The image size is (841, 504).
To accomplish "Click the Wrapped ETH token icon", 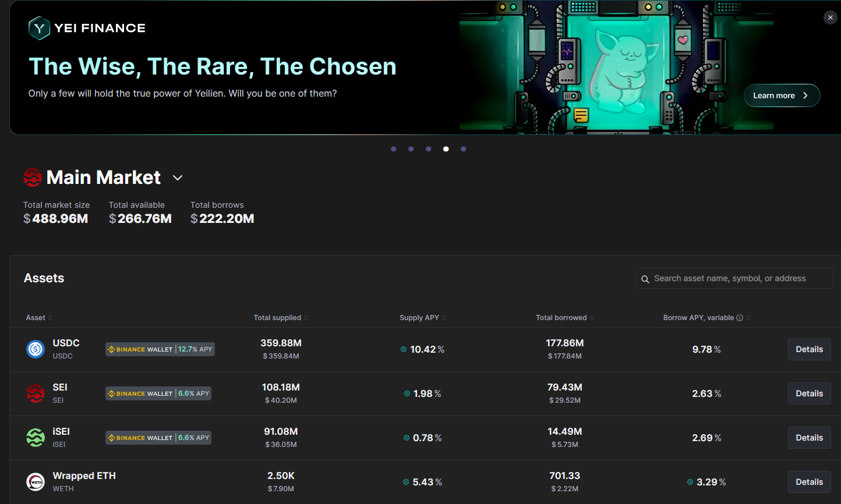I will coord(36,482).
